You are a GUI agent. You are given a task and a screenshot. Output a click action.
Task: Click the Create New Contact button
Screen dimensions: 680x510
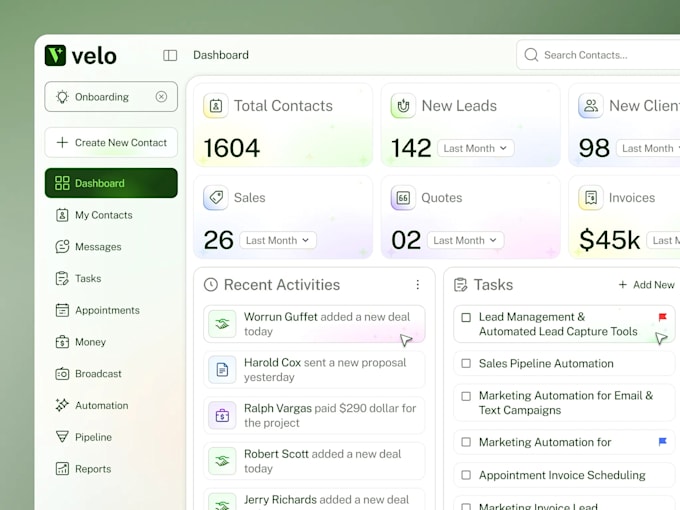(x=111, y=142)
